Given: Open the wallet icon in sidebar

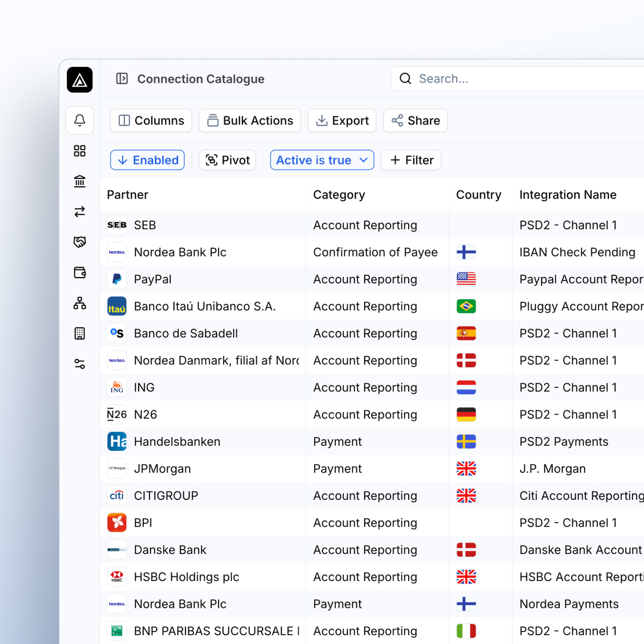Looking at the screenshot, I should [80, 272].
